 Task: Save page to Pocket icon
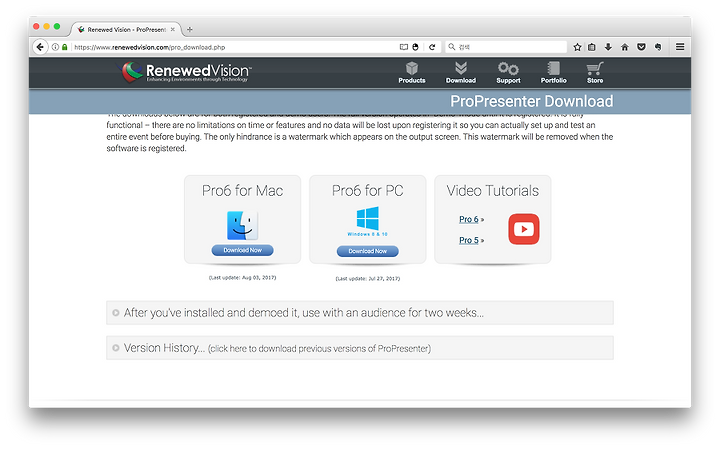tap(641, 47)
